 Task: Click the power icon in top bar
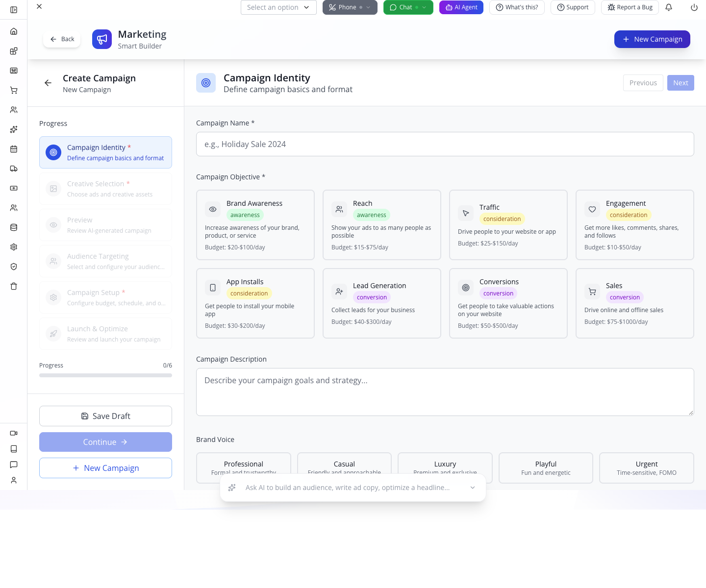(694, 7)
